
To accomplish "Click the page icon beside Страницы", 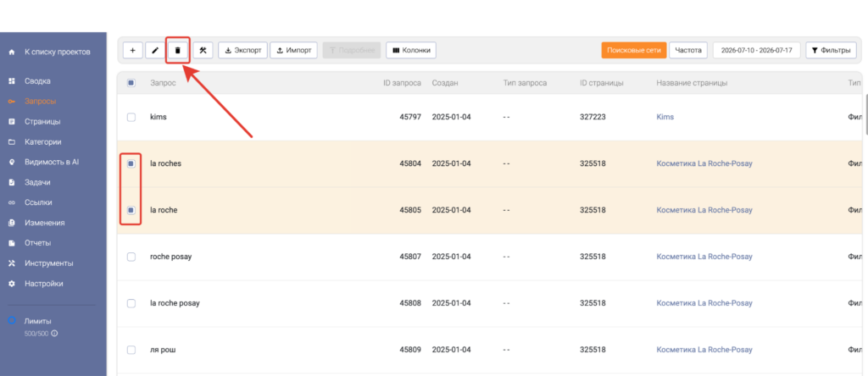I will 12,122.
